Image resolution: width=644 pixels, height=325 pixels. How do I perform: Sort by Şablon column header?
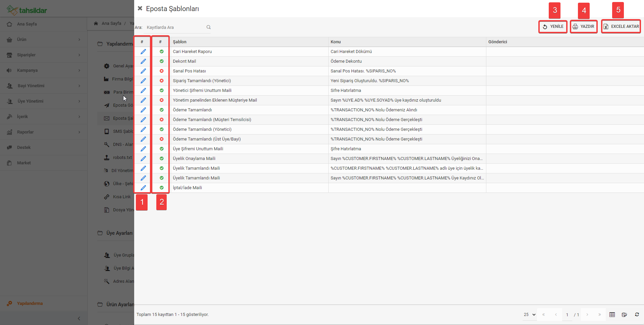tap(249, 42)
